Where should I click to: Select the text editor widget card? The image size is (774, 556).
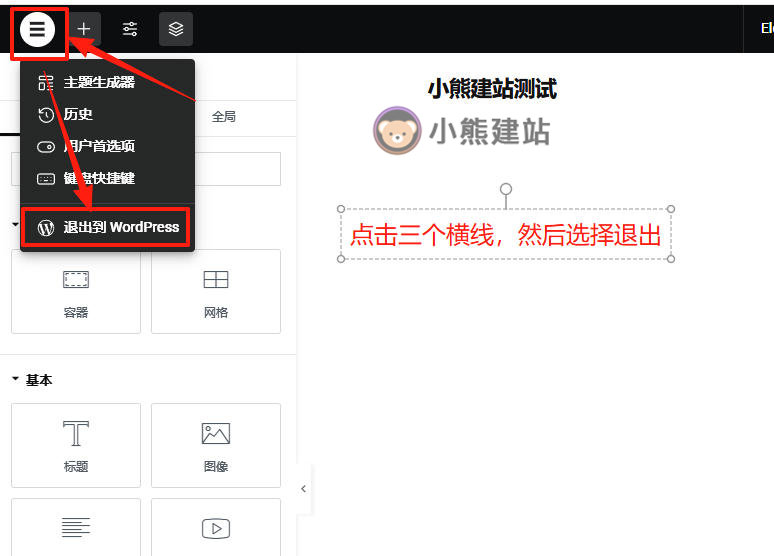click(x=76, y=527)
